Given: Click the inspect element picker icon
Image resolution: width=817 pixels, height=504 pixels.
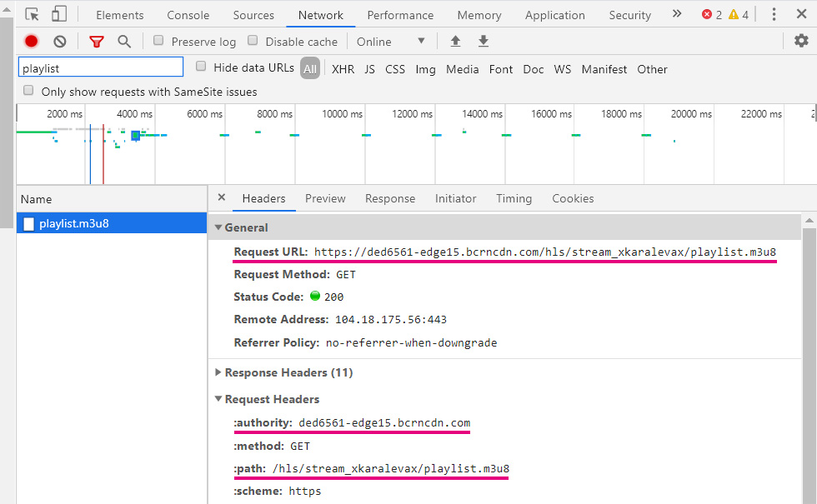Looking at the screenshot, I should pyautogui.click(x=32, y=14).
